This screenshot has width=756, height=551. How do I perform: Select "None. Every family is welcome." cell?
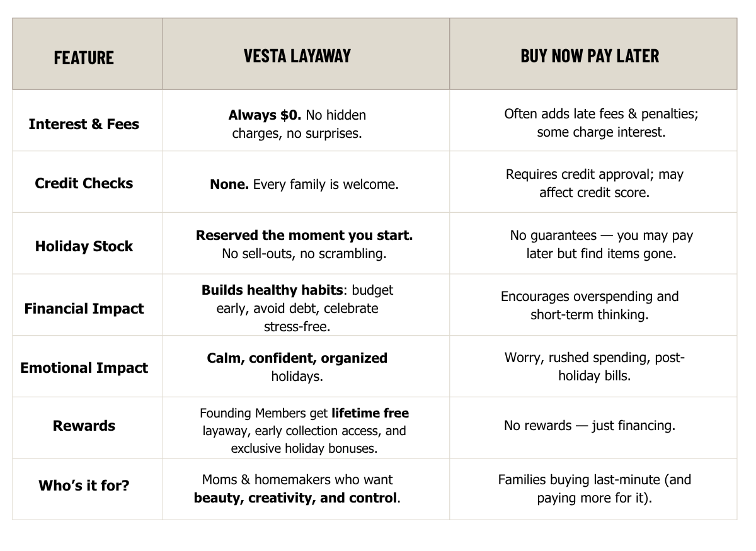pyautogui.click(x=304, y=185)
